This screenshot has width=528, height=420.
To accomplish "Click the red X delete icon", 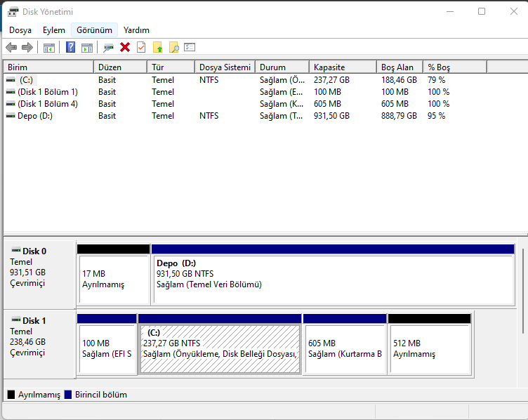I will [125, 47].
